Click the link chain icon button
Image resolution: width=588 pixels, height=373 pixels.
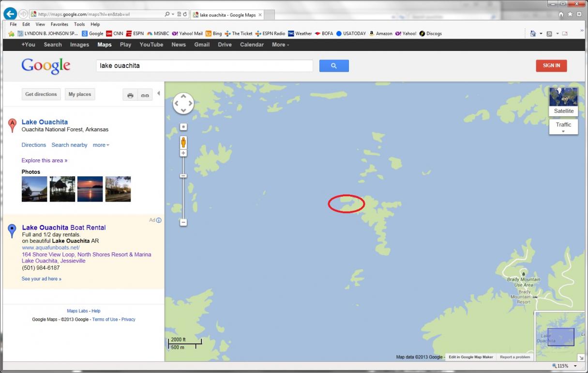(x=145, y=95)
